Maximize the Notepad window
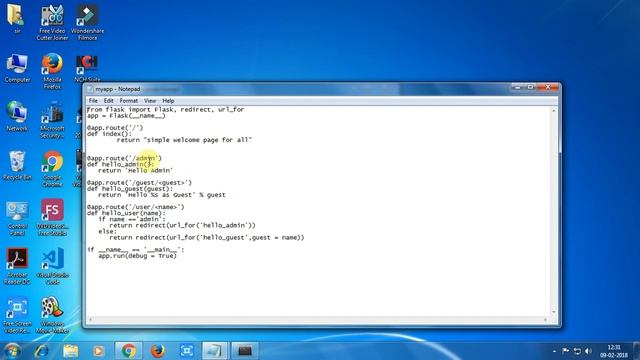Screen dimensions: 640x360 pyautogui.click(x=531, y=87)
